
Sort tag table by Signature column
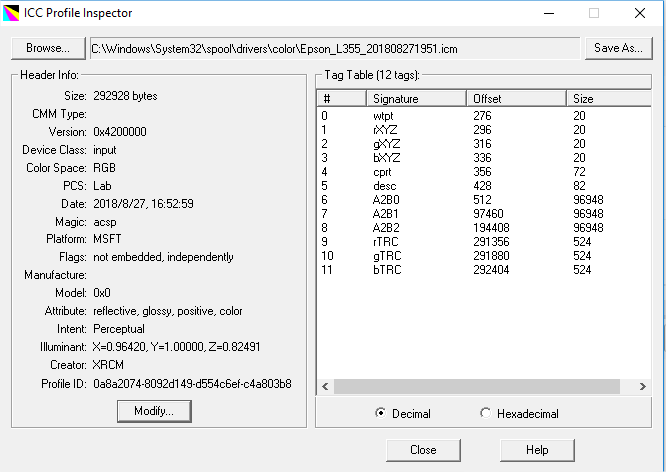point(416,98)
